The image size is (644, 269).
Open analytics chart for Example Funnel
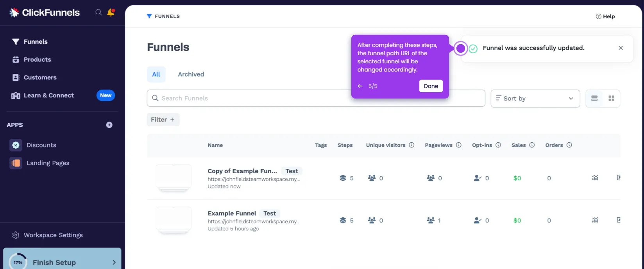point(595,220)
